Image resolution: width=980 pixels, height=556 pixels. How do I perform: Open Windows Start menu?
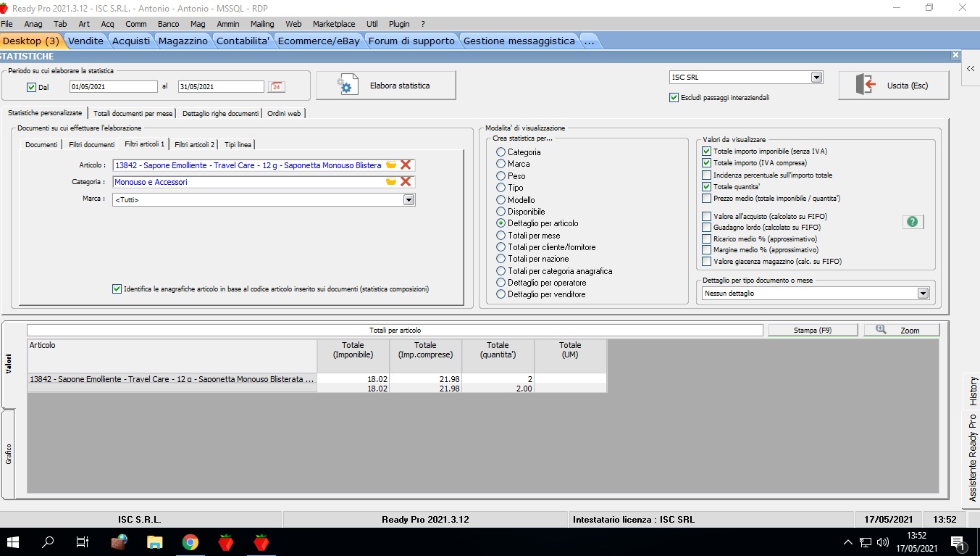point(14,542)
